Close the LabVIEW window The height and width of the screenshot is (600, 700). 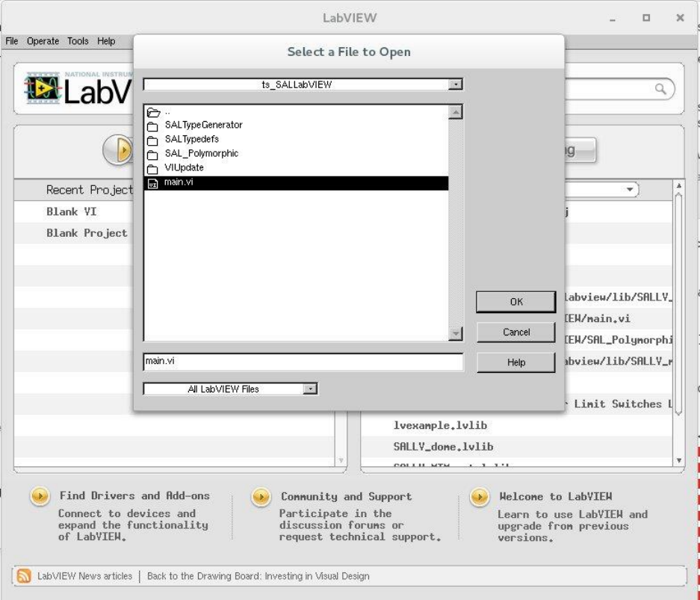point(680,18)
